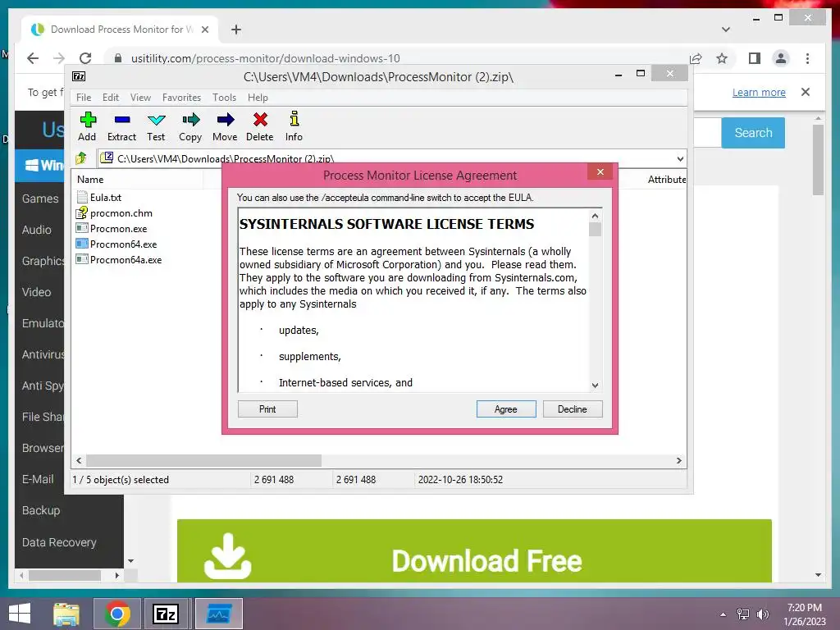The width and height of the screenshot is (840, 630).
Task: Click the Add toolbar icon in 7-Zip
Action: tap(87, 126)
